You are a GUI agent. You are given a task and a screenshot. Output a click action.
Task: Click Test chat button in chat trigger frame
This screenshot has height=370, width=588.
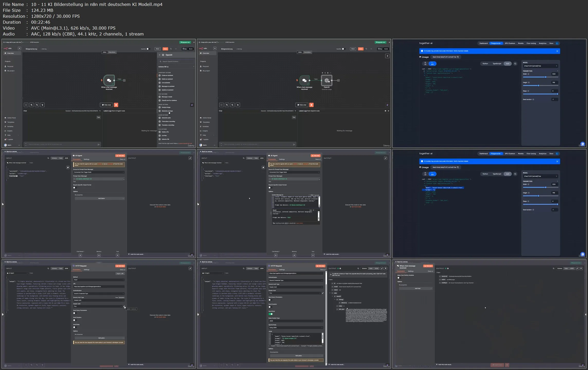point(428,266)
